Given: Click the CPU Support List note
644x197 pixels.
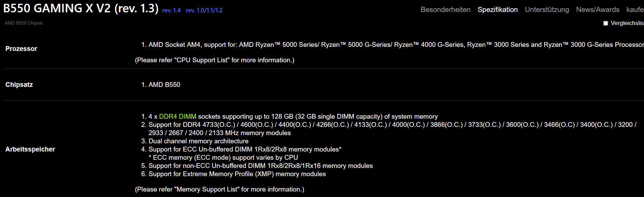Looking at the screenshot, I should point(214,60).
